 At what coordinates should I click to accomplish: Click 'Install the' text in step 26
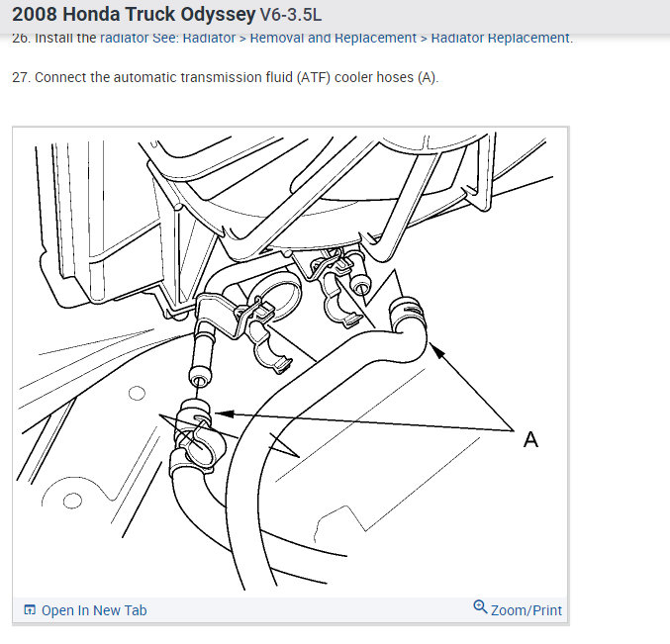[65, 39]
